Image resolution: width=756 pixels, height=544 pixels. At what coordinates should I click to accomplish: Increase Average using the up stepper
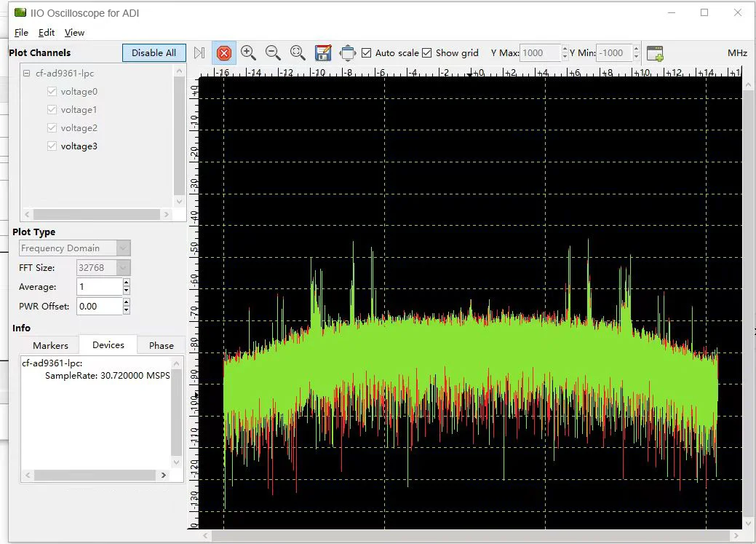click(x=125, y=283)
